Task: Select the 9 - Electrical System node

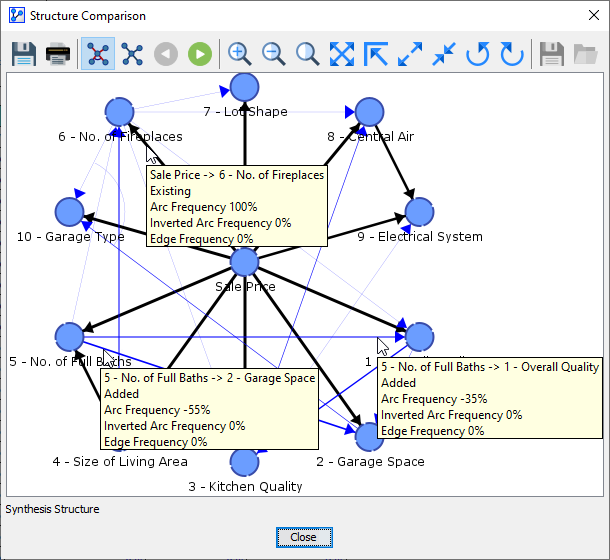Action: click(x=419, y=211)
